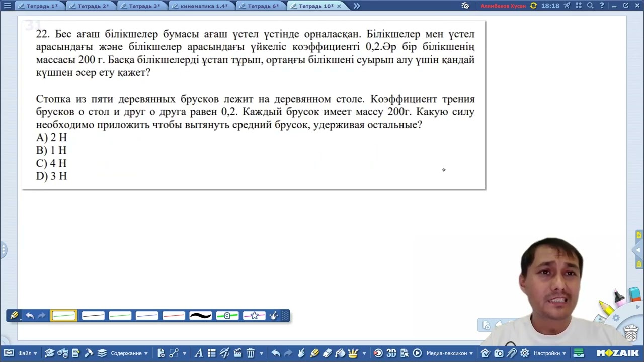Open help with the question mark icon
The image size is (644, 362).
(601, 6)
